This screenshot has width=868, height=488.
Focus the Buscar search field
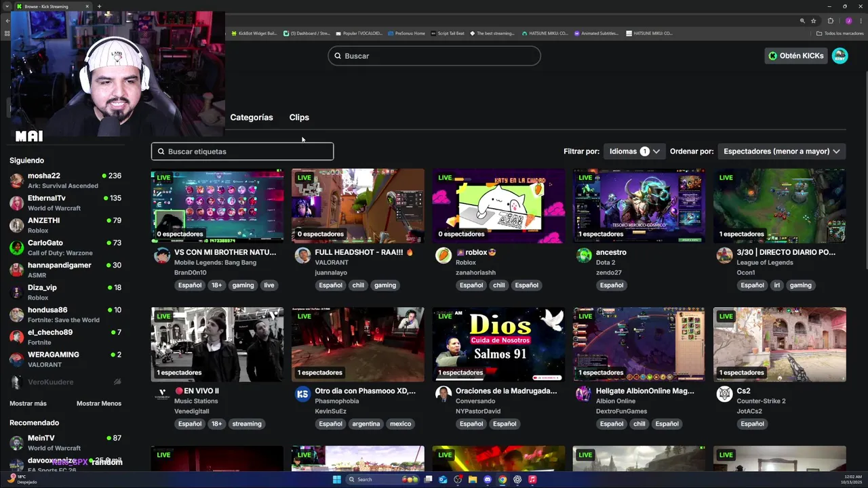click(x=434, y=56)
